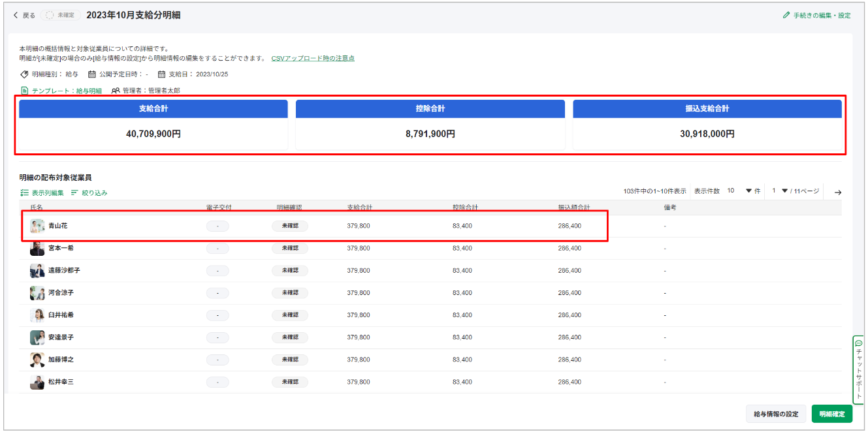Click 青山花's profile avatar
868x434 pixels.
[x=37, y=226]
